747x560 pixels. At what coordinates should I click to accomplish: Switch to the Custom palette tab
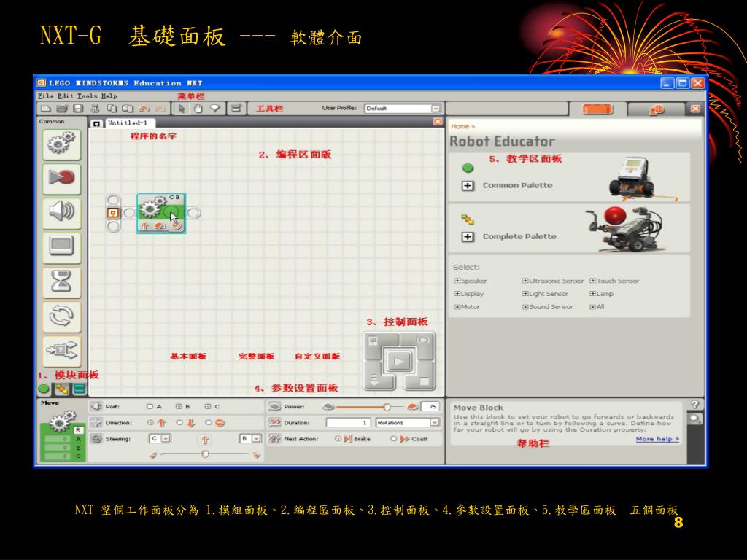pos(79,389)
